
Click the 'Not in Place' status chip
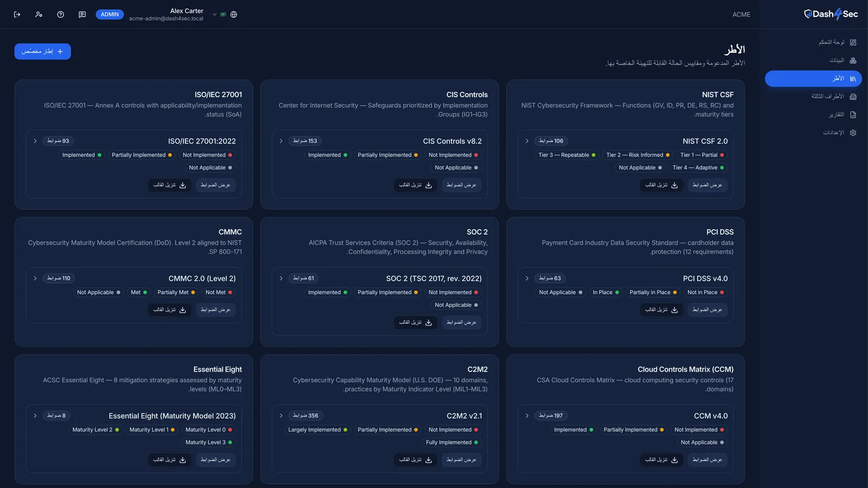pyautogui.click(x=705, y=292)
